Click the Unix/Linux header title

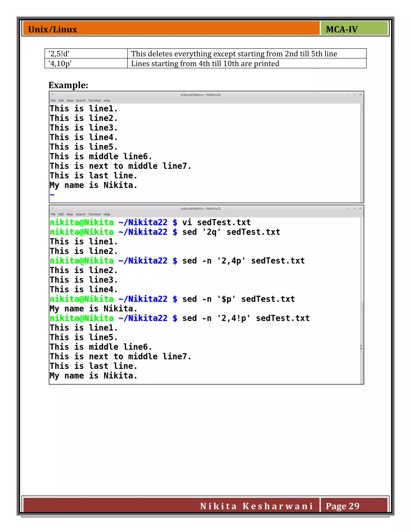(x=53, y=29)
